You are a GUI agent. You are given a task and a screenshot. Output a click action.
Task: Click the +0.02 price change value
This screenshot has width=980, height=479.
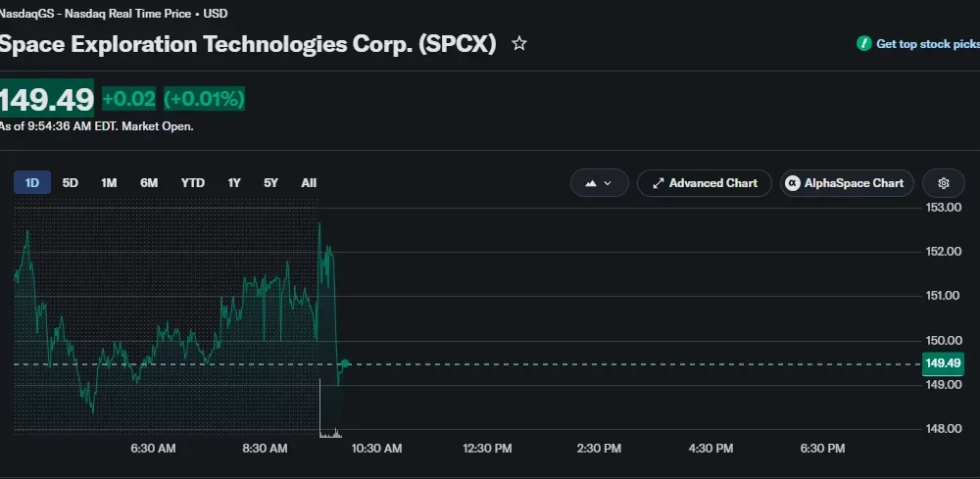pyautogui.click(x=128, y=99)
